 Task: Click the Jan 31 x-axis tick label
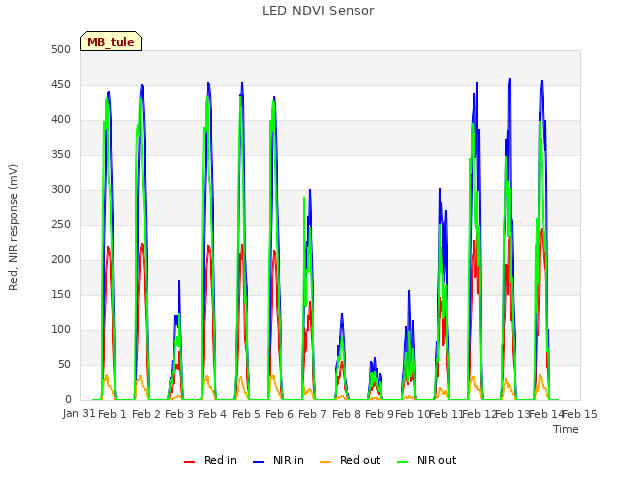tap(79, 413)
